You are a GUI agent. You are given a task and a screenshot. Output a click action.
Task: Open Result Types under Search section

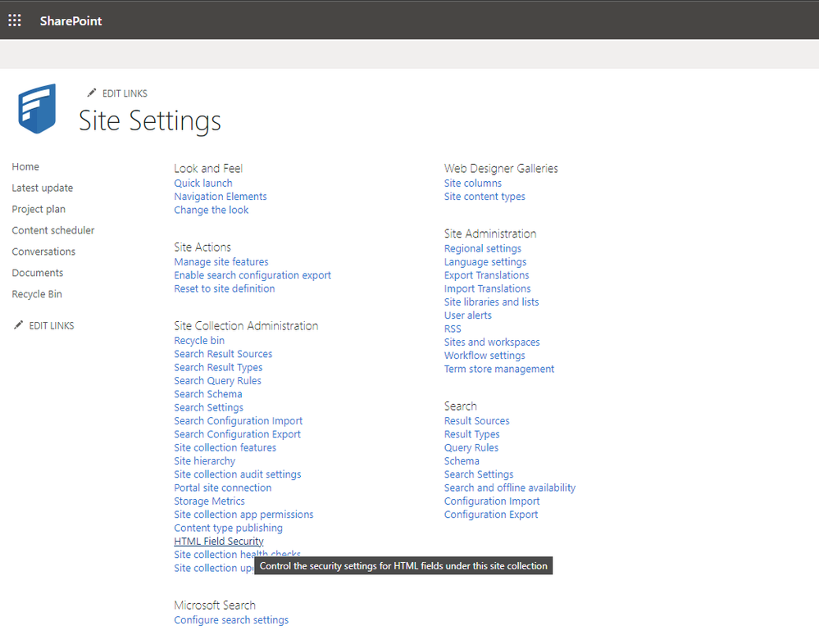(x=472, y=434)
